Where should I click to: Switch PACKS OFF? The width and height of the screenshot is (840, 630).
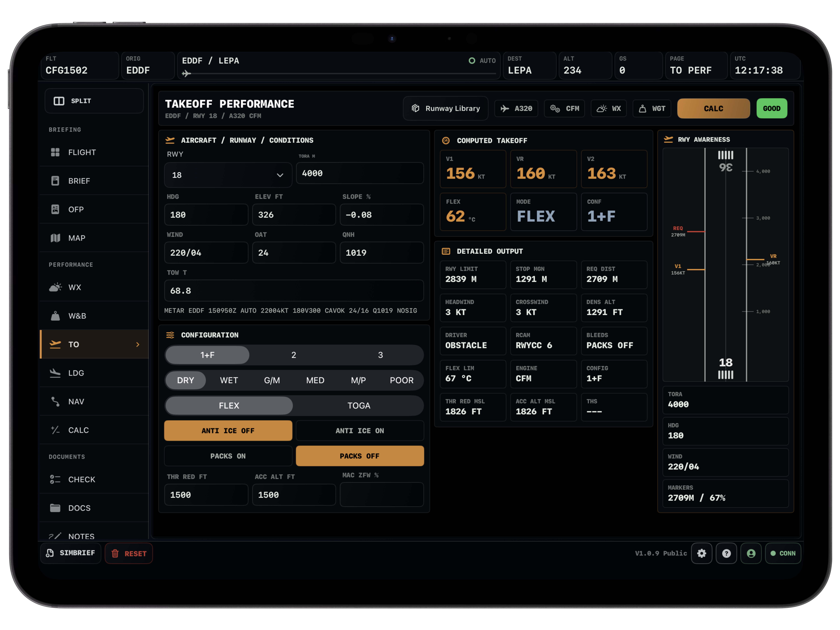[x=360, y=456]
